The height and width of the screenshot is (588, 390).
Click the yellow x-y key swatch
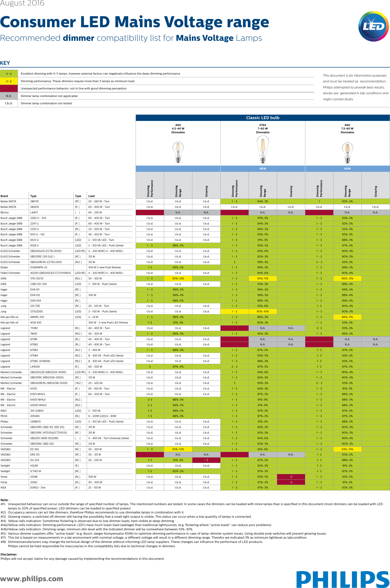click(9, 81)
